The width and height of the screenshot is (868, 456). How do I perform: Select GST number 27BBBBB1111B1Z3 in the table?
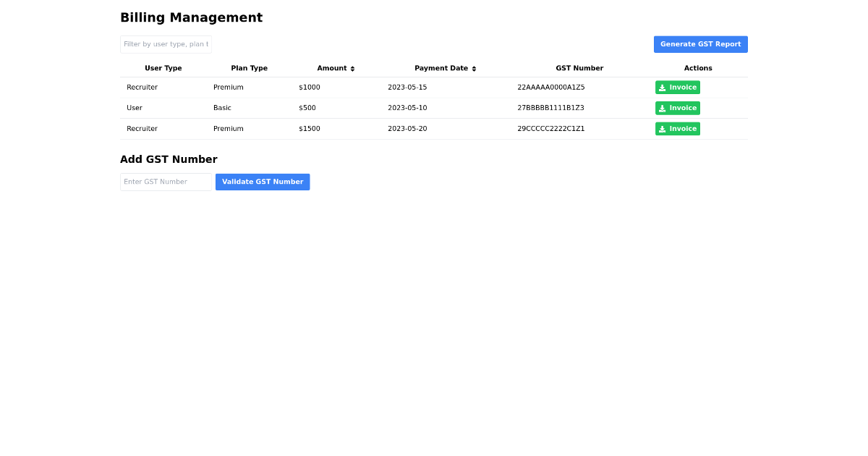click(550, 108)
